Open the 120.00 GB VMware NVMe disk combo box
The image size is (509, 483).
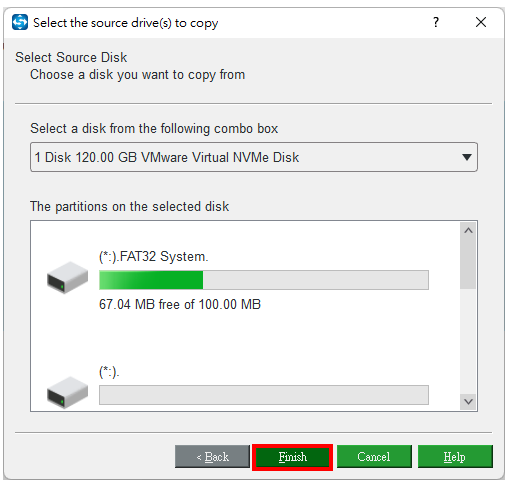(x=254, y=157)
